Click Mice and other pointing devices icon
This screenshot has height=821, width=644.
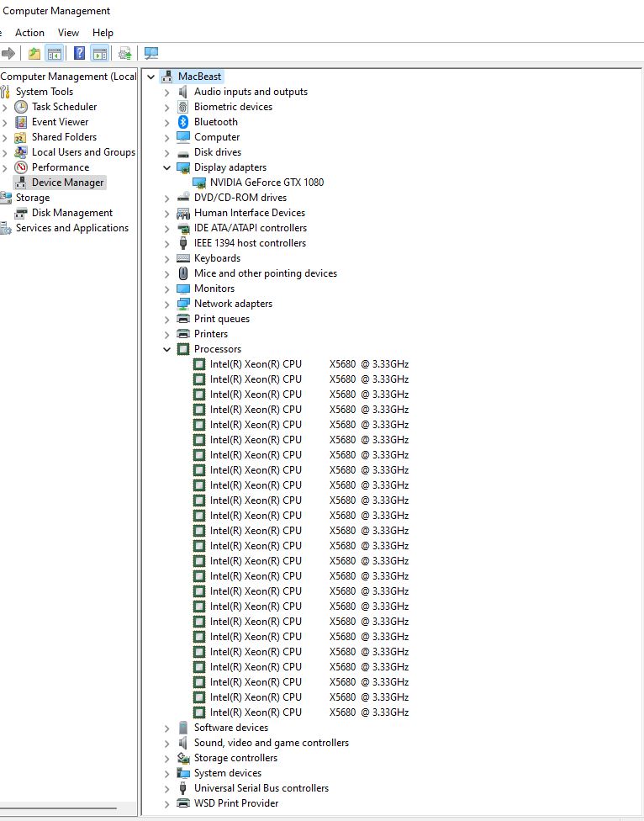point(183,273)
